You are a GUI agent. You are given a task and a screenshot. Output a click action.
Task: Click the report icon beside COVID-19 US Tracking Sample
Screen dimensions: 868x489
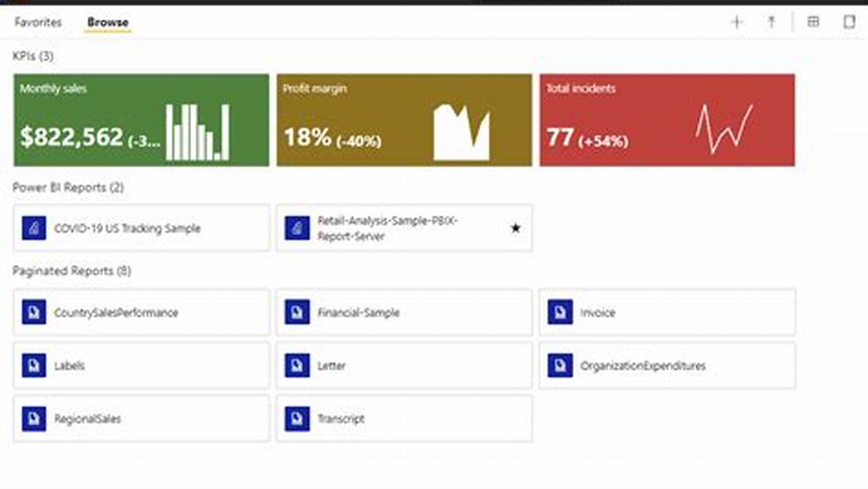(x=34, y=228)
